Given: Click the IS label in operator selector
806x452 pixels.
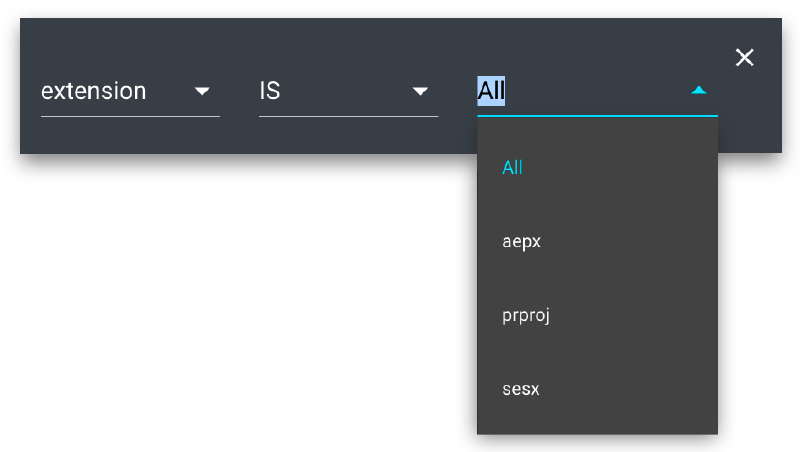Looking at the screenshot, I should pyautogui.click(x=270, y=91).
